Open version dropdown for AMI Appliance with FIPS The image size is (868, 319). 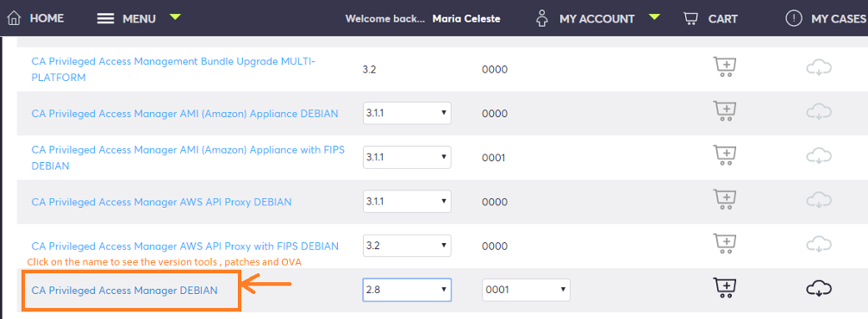click(407, 157)
